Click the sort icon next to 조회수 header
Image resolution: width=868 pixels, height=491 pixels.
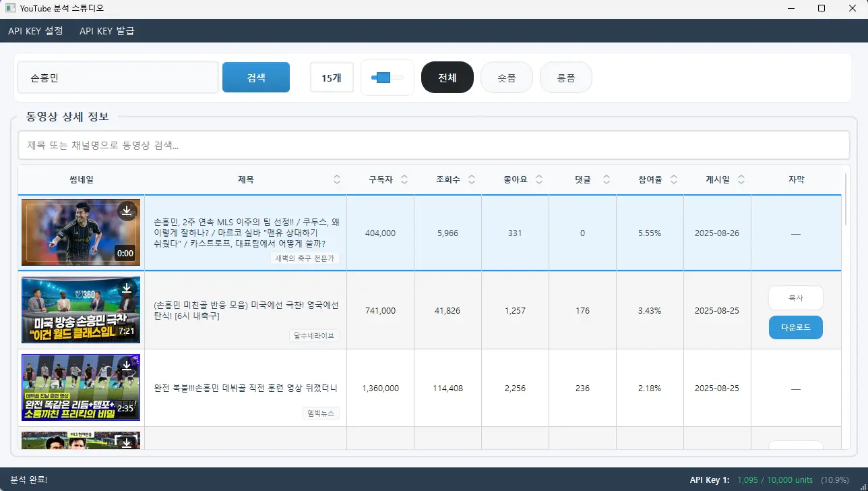pos(472,179)
